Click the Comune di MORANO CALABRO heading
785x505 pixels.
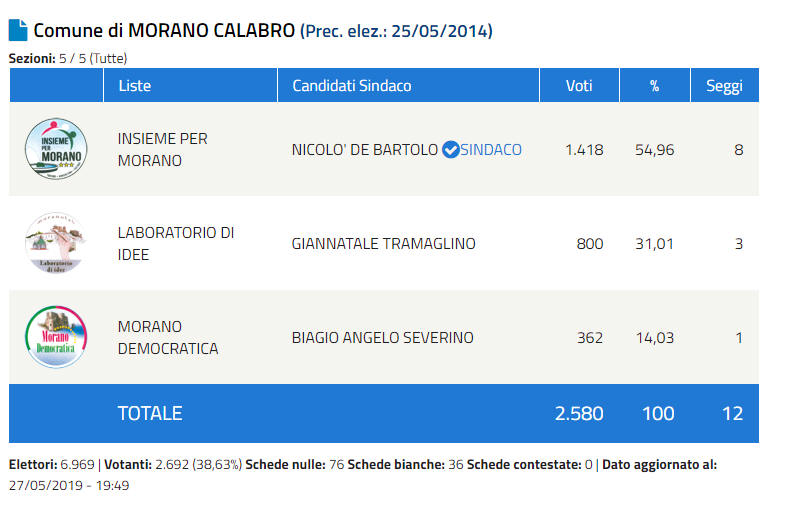click(164, 30)
